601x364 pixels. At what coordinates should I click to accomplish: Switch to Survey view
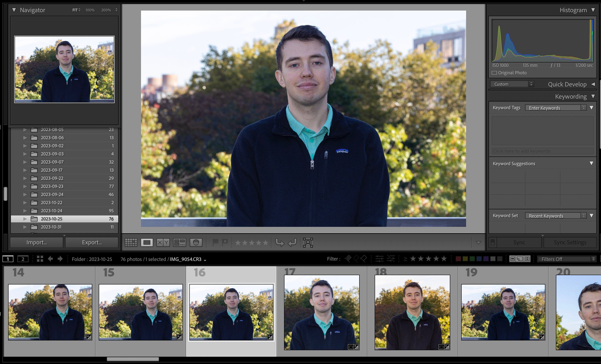coord(179,242)
